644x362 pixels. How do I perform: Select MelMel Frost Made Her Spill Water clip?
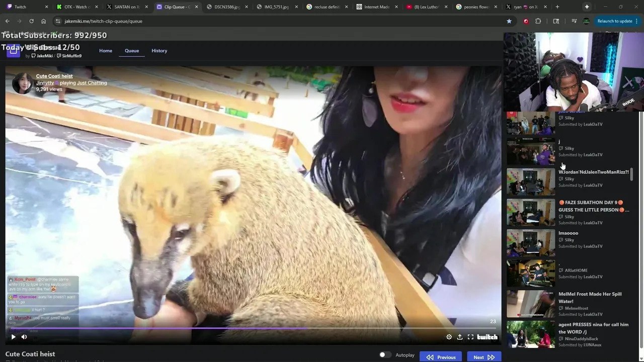click(569, 304)
